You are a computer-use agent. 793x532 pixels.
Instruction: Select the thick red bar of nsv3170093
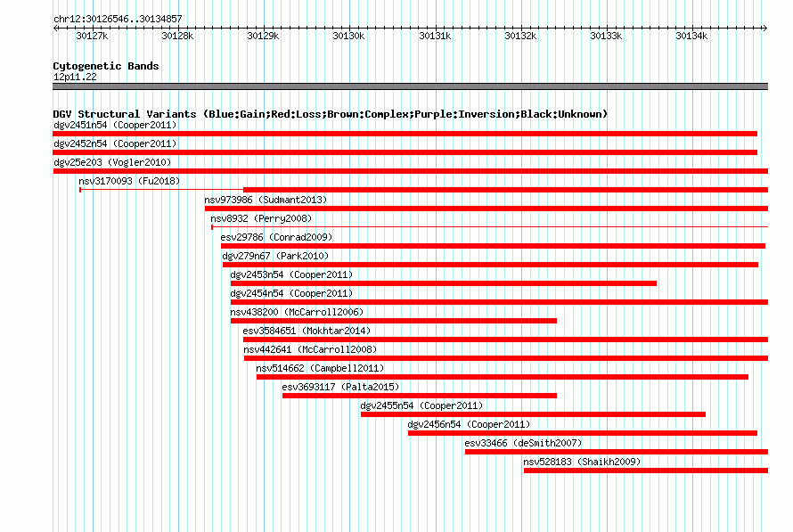click(506, 190)
